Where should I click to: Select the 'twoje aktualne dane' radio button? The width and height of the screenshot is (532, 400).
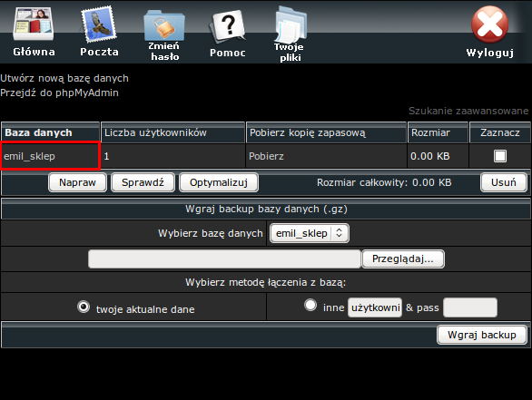pos(84,307)
